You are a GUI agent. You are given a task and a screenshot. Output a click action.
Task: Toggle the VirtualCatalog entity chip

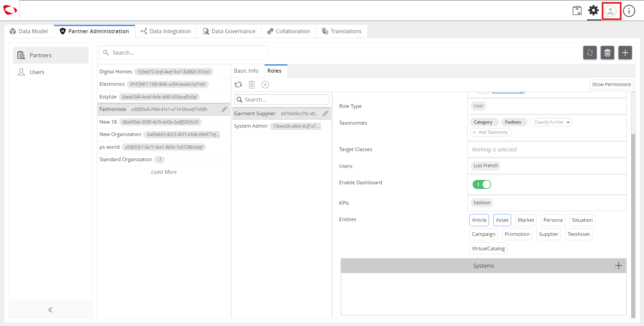(x=488, y=249)
